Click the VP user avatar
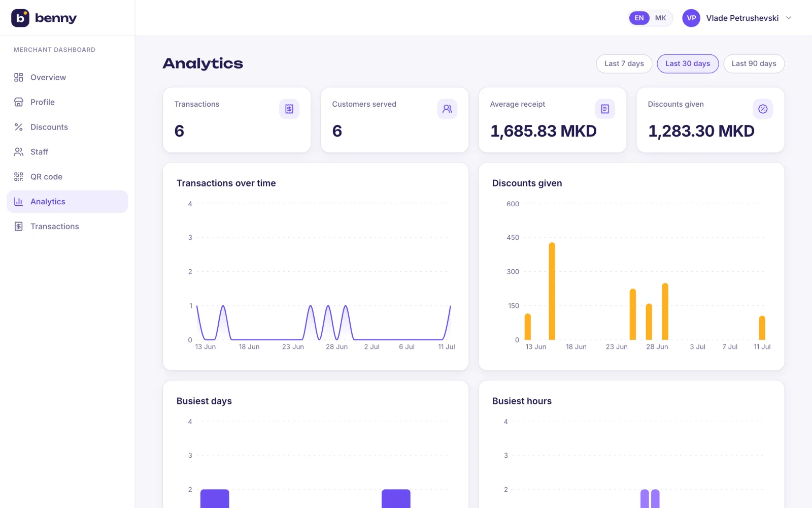812x508 pixels. click(x=691, y=18)
